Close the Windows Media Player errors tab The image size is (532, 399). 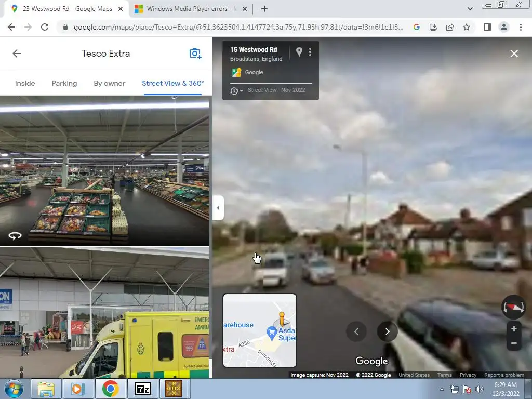[x=244, y=9]
